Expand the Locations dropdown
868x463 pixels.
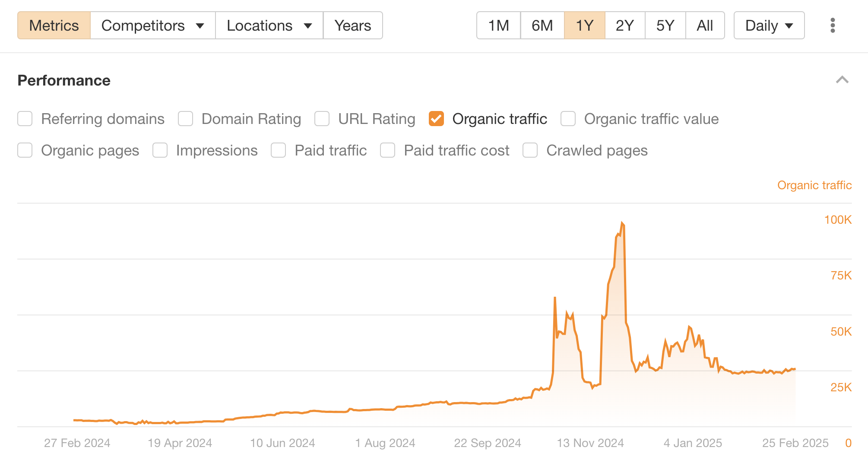pyautogui.click(x=269, y=25)
